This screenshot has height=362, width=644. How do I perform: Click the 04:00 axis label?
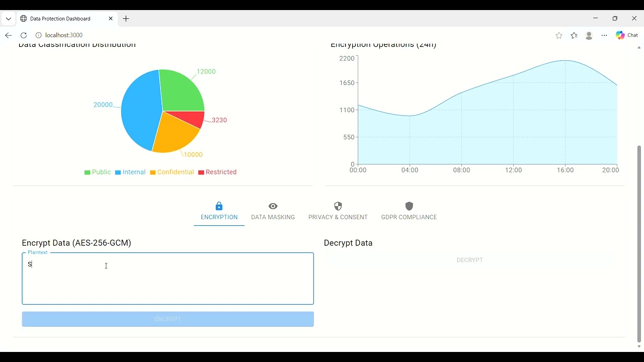(410, 170)
